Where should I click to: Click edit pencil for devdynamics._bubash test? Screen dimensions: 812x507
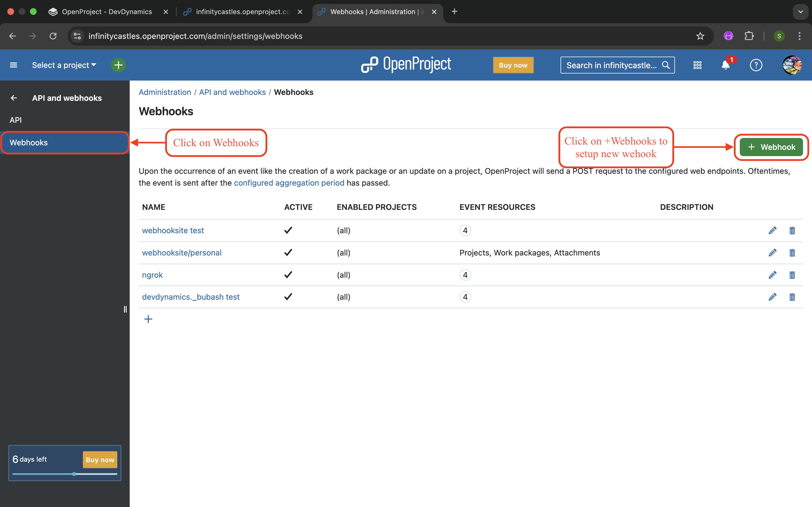click(x=773, y=297)
